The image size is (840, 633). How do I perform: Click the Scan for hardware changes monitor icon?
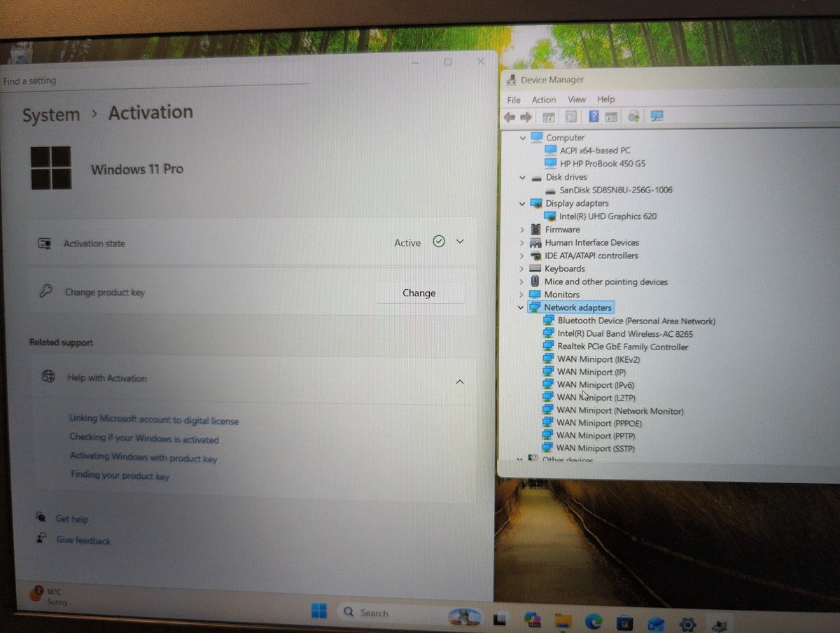coord(657,117)
